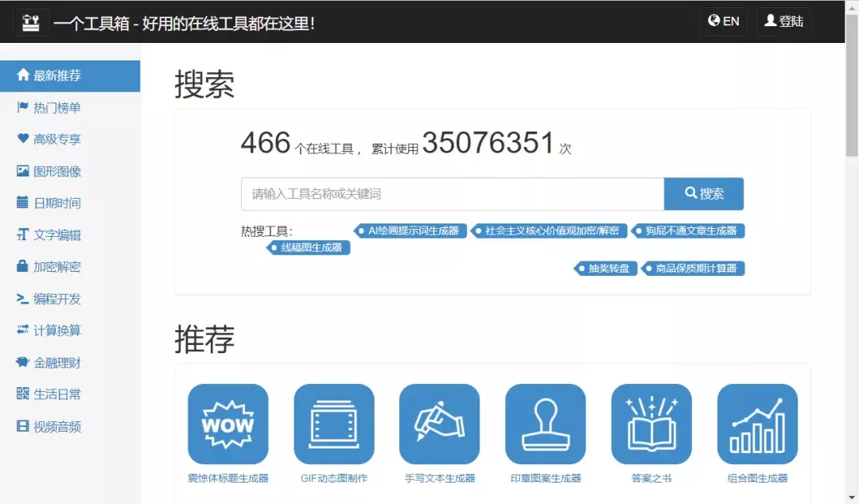Open the 印章图案生成器 stamp icon
The image size is (859, 504).
(x=545, y=425)
